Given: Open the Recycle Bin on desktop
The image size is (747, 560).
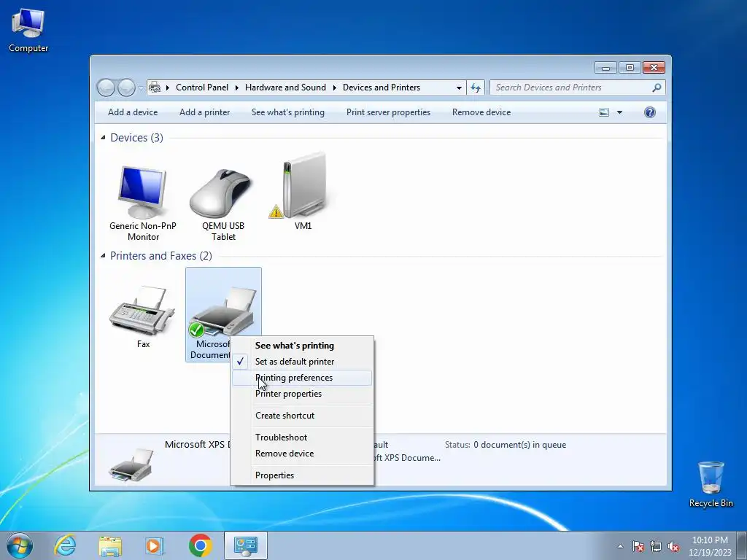Looking at the screenshot, I should point(711,484).
